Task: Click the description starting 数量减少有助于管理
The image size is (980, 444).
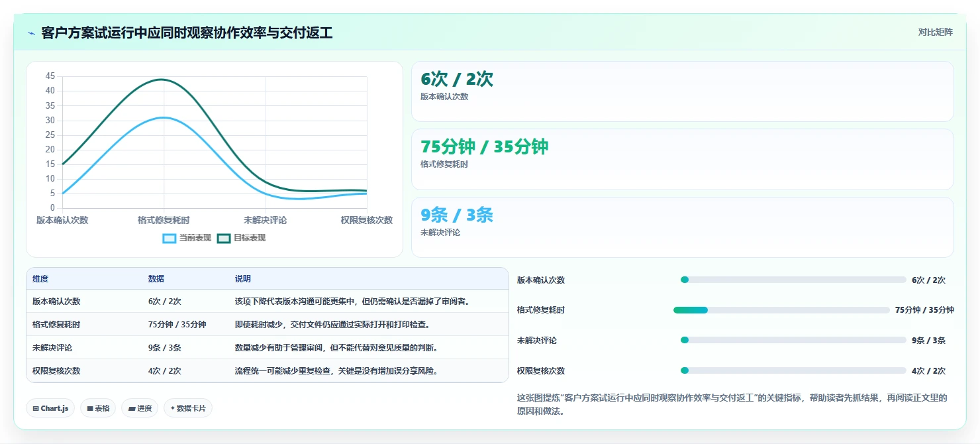Action: click(336, 347)
